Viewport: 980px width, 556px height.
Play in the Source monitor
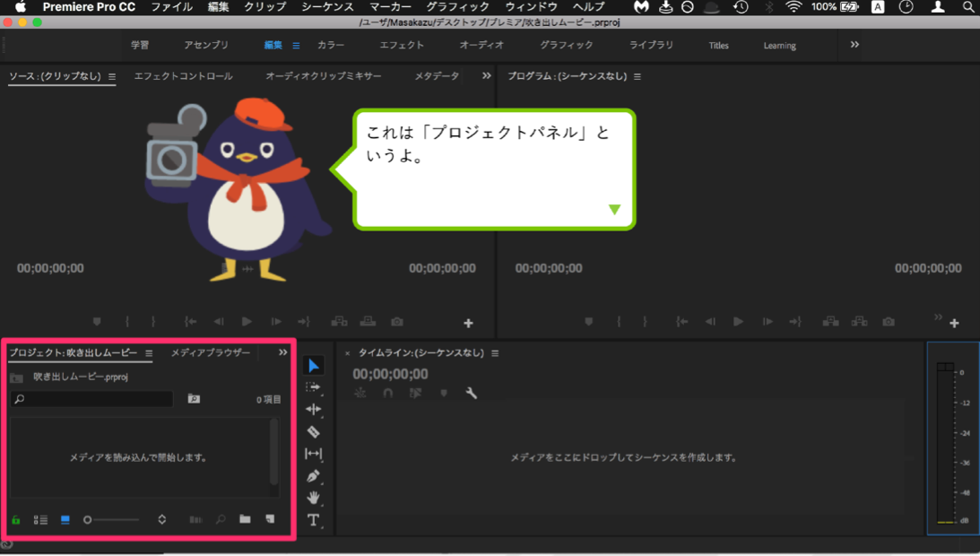pyautogui.click(x=247, y=321)
